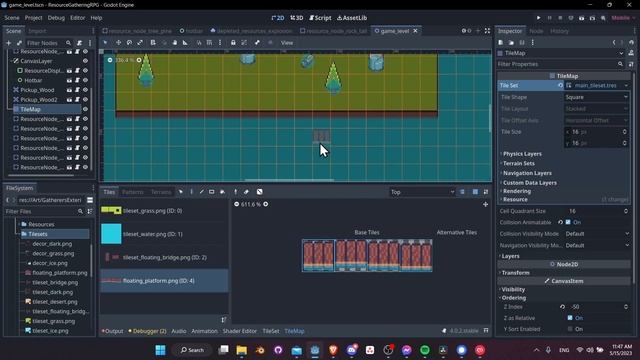Open the Output bottom panel
Viewport: 640px width, 360px height.
click(113, 331)
